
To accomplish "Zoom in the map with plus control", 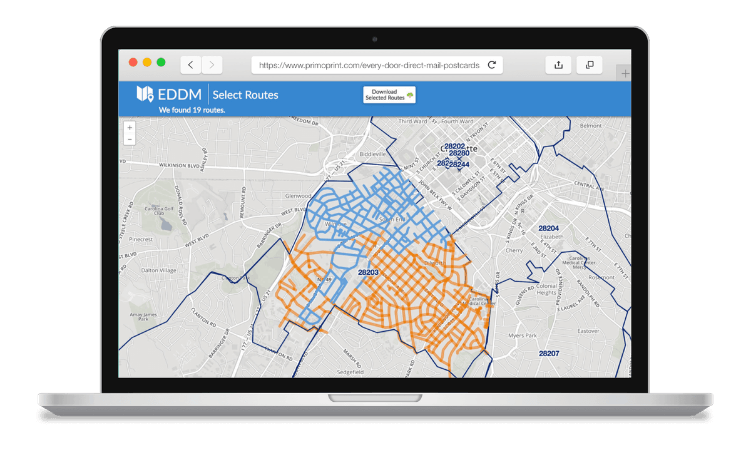I will pos(129,128).
